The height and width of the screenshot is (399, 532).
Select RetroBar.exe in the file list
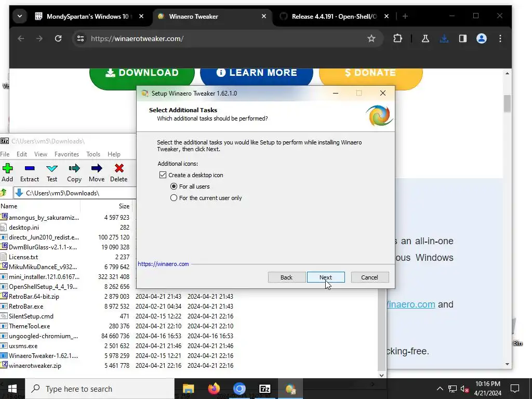(26, 307)
